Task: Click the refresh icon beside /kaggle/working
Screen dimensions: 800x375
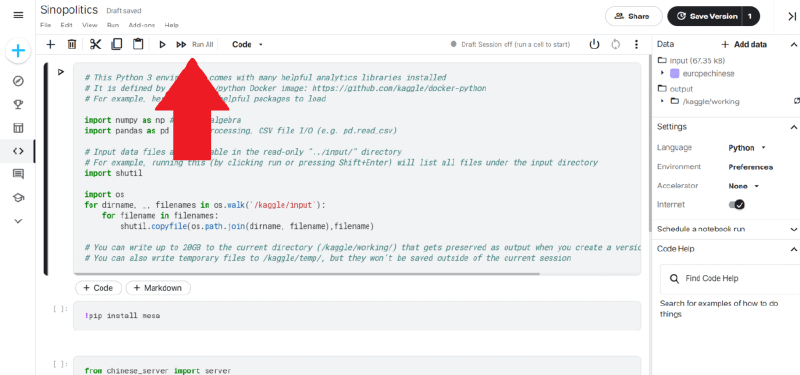Action: (796, 101)
